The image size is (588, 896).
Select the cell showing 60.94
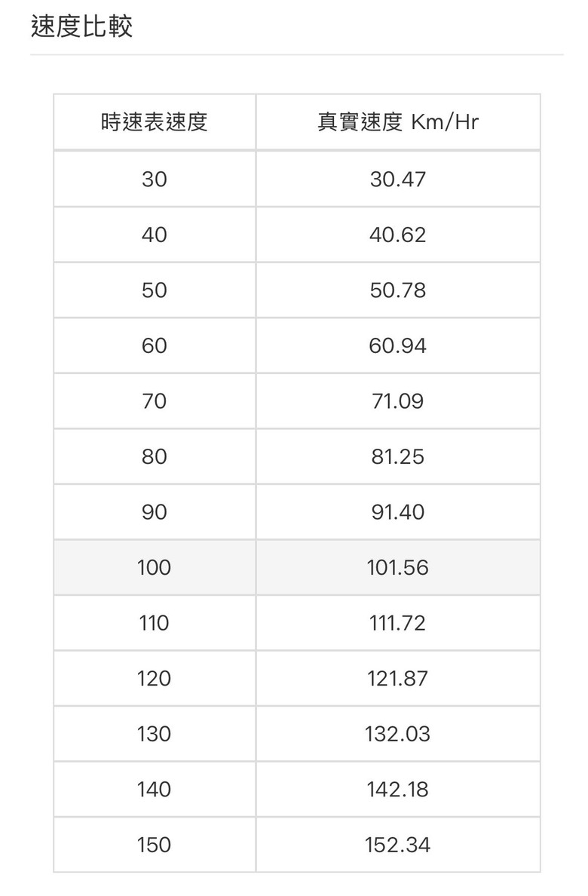[398, 345]
